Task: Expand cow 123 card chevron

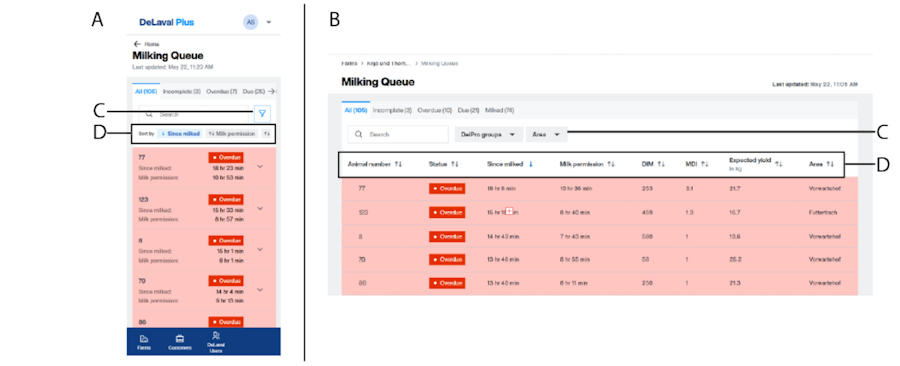Action: [260, 208]
